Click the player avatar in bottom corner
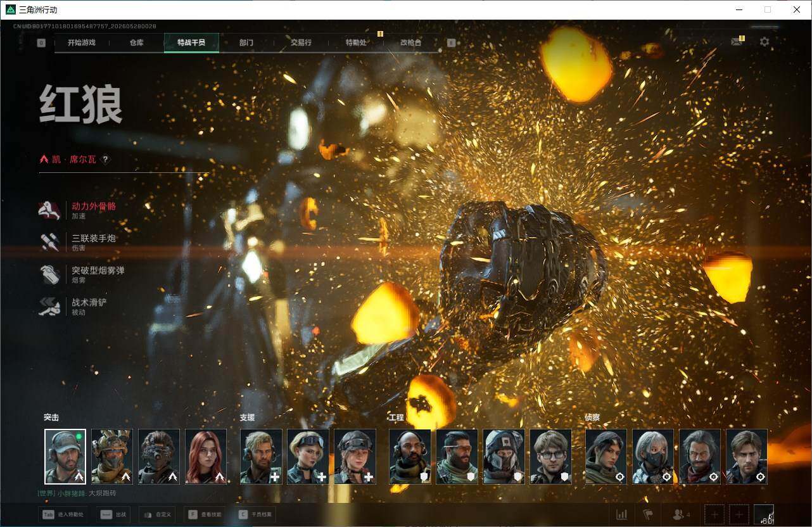 coord(764,515)
